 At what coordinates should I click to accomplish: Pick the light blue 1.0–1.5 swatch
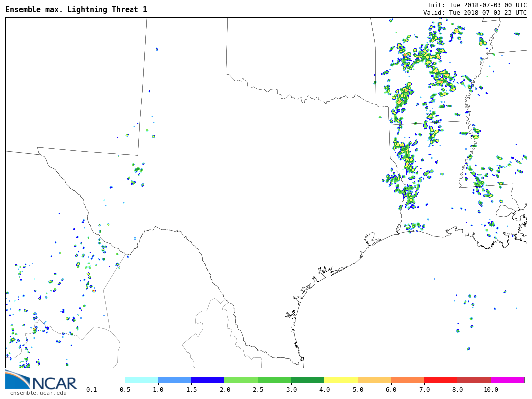(174, 380)
